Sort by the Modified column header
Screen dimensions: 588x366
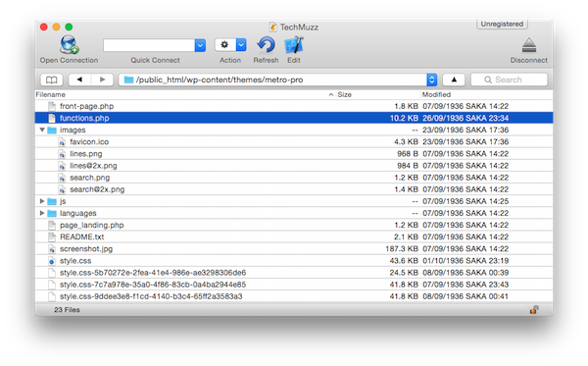tap(486, 94)
